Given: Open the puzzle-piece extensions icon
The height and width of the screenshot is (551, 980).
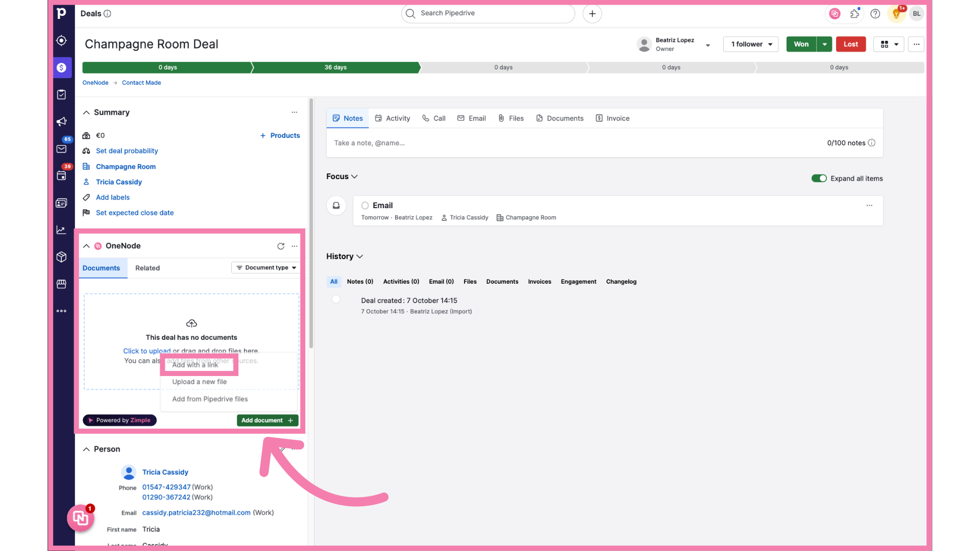Looking at the screenshot, I should [x=855, y=14].
